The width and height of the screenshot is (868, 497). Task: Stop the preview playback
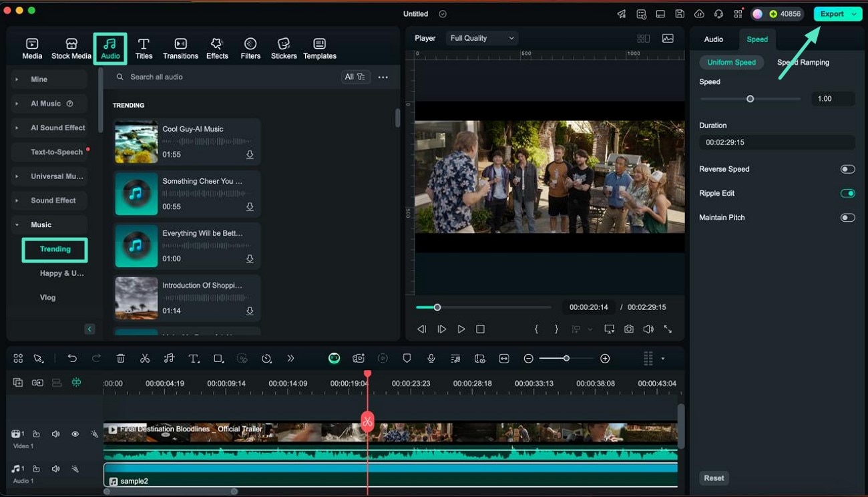(x=480, y=329)
